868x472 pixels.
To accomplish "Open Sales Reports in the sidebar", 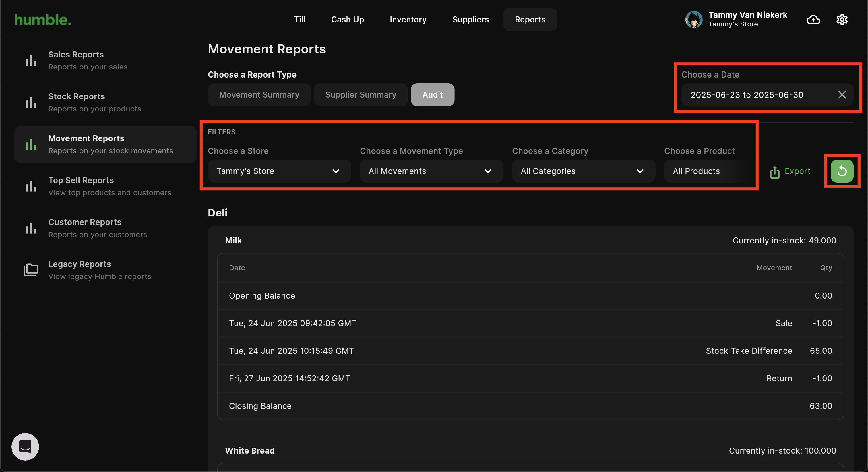I will point(105,61).
